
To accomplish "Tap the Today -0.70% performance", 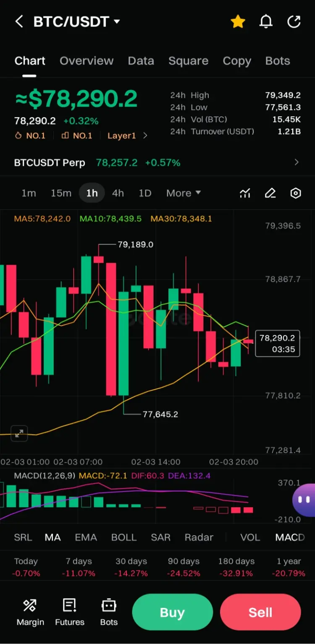I will point(26,567).
